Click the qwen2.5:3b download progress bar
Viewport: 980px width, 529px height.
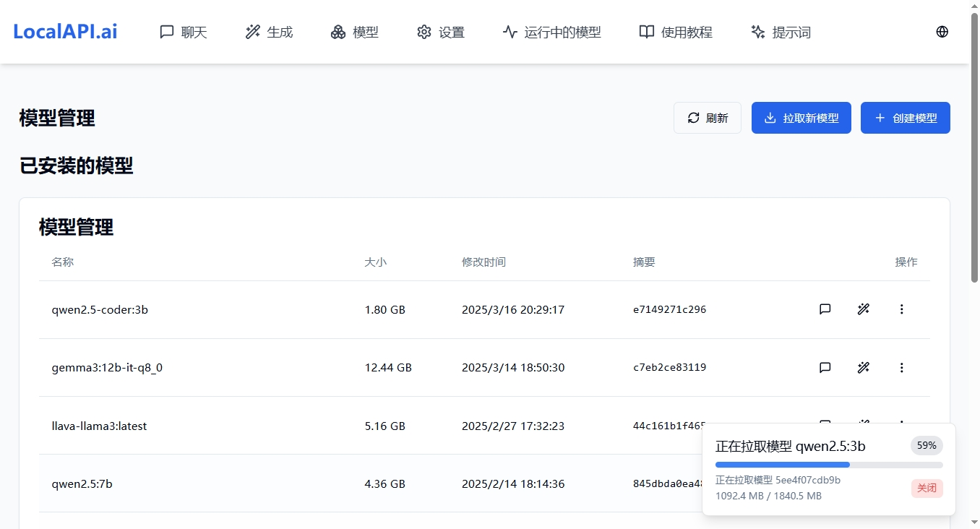click(x=829, y=465)
